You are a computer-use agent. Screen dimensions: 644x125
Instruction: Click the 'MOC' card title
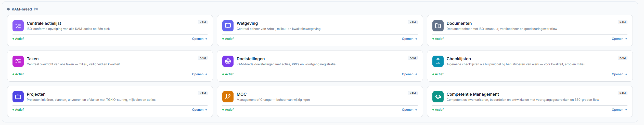[241, 94]
